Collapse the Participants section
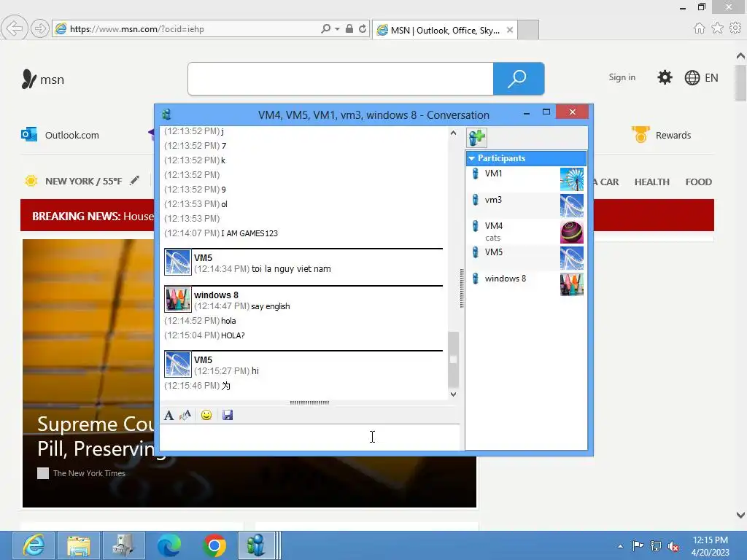Viewport: 747px width, 560px height. pyautogui.click(x=472, y=158)
